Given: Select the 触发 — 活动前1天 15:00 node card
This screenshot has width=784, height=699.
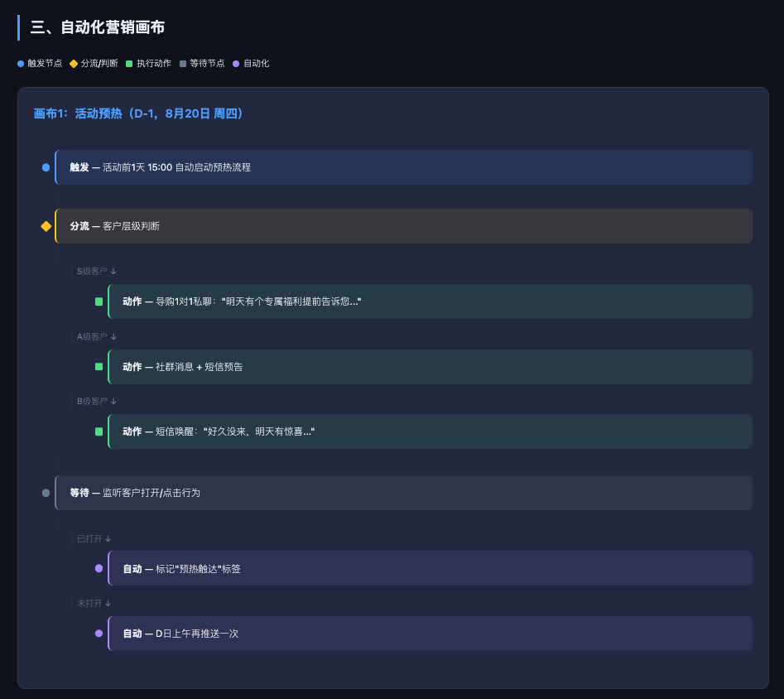Looking at the screenshot, I should [403, 167].
